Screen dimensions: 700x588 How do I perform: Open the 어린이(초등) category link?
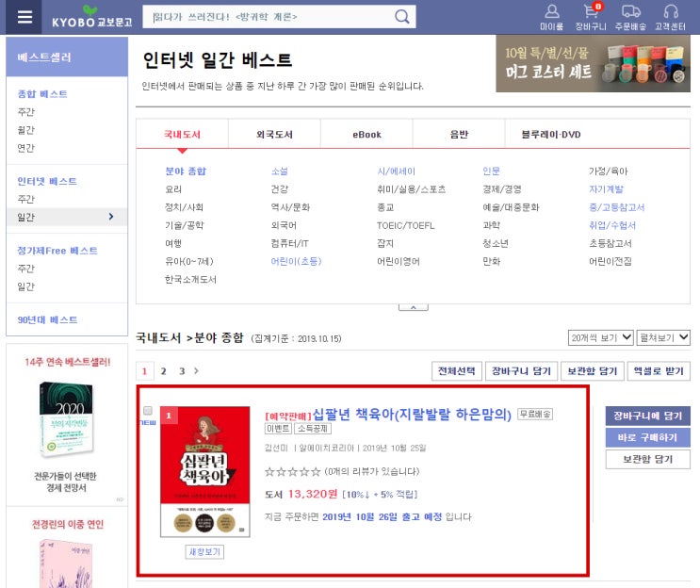296,261
